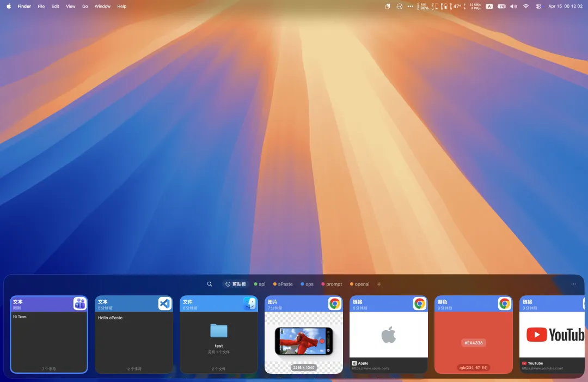Click the Chrome icon on 图片 card

334,304
